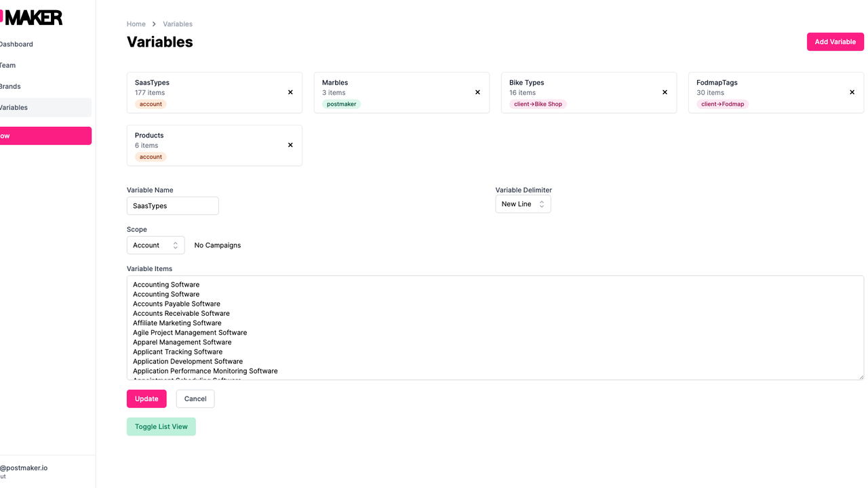
Task: Toggle List View for variable items
Action: coord(161,426)
